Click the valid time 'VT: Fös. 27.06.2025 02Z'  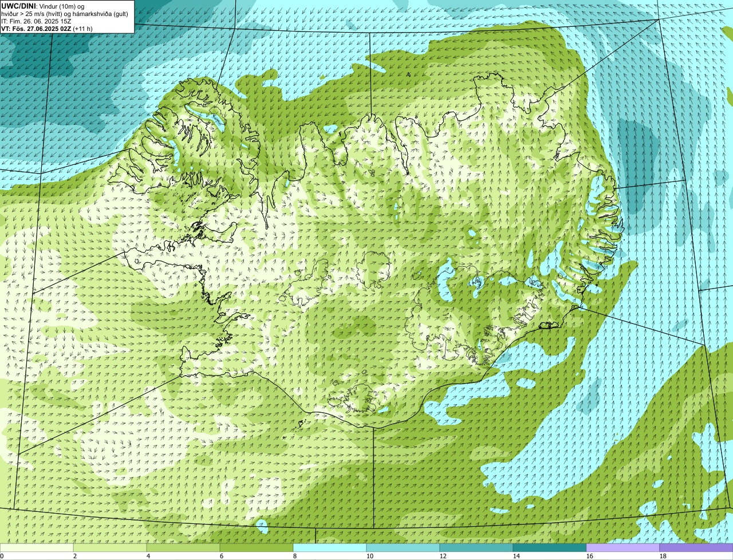[36, 29]
